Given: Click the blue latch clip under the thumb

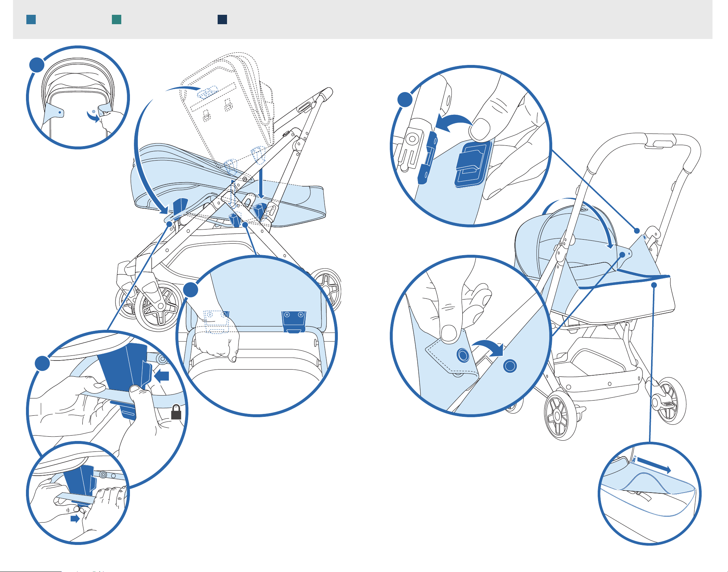Looking at the screenshot, I should [x=472, y=164].
